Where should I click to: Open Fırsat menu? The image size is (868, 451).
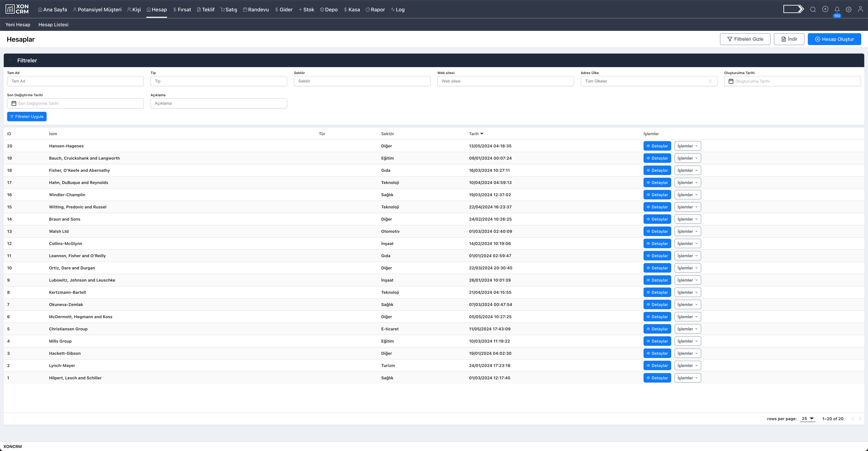tap(182, 9)
